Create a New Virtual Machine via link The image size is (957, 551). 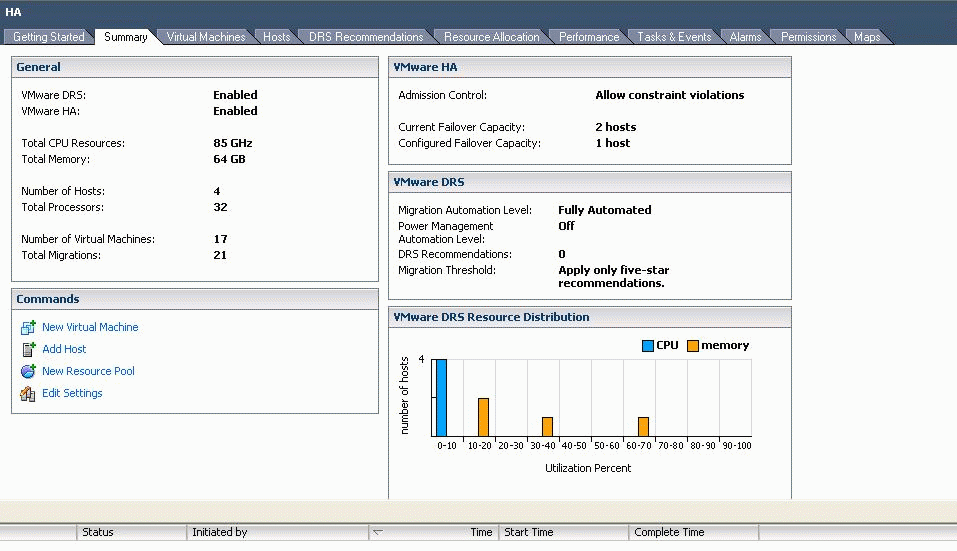coord(90,327)
